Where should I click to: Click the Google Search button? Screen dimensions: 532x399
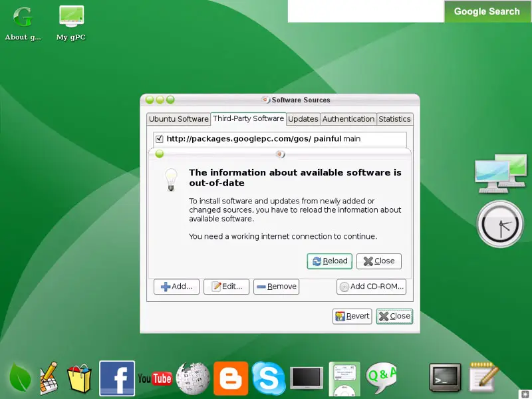pyautogui.click(x=487, y=11)
